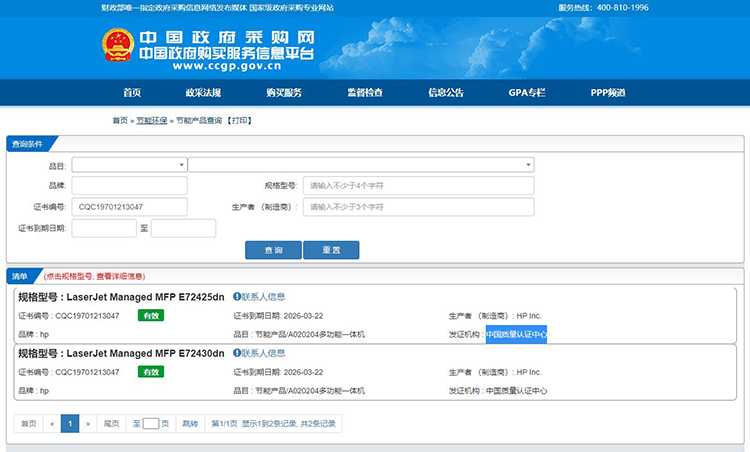Screen dimensions: 750x452
Task: Select page 1 in pagination
Action: pyautogui.click(x=70, y=423)
